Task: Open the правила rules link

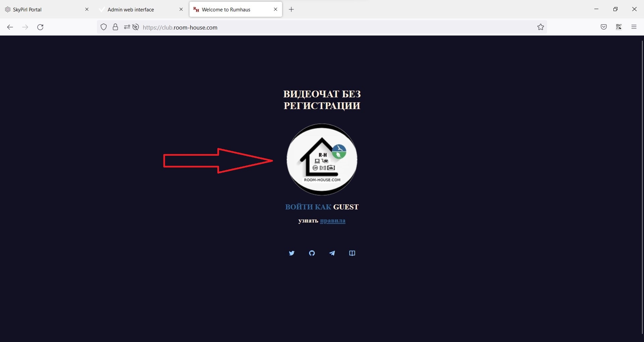Action: point(333,221)
